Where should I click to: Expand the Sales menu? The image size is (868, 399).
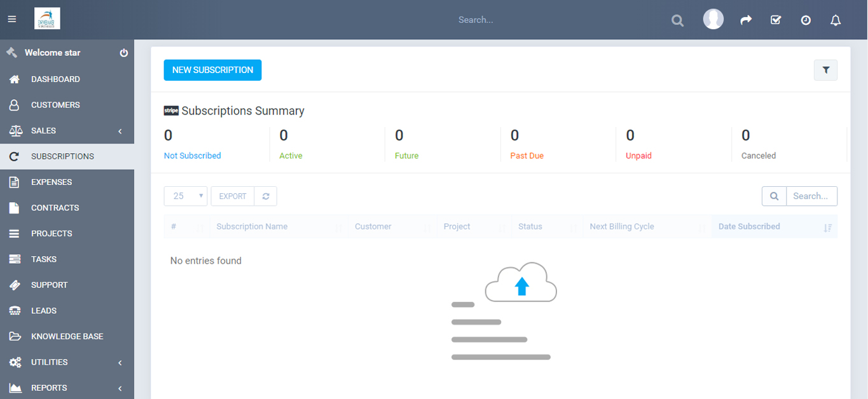pyautogui.click(x=67, y=131)
